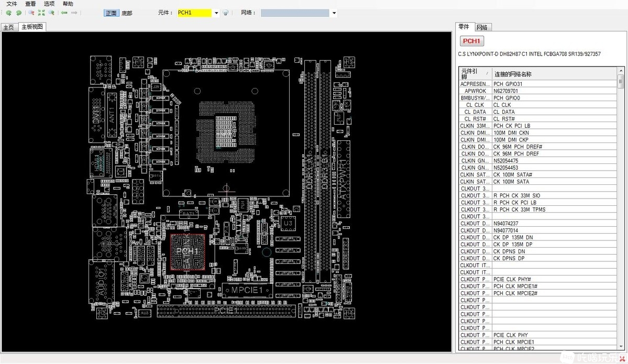The image size is (628, 364).
Task: Select the PCH CLK MPCIE1# network cell
Action: pos(554,286)
